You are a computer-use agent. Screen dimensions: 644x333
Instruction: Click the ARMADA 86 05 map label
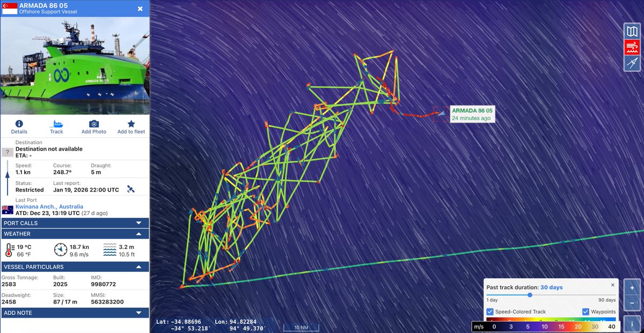[472, 114]
